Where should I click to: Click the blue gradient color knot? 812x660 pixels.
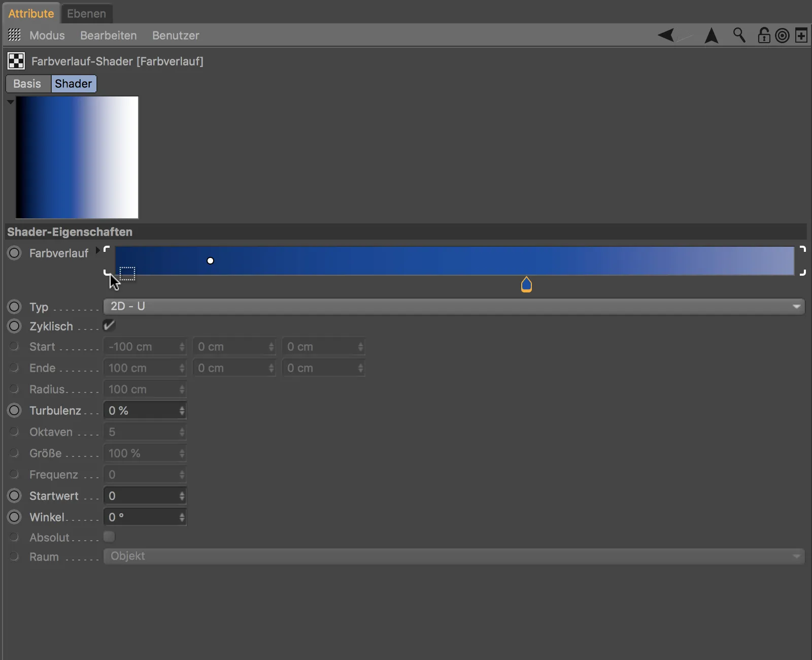coord(527,284)
